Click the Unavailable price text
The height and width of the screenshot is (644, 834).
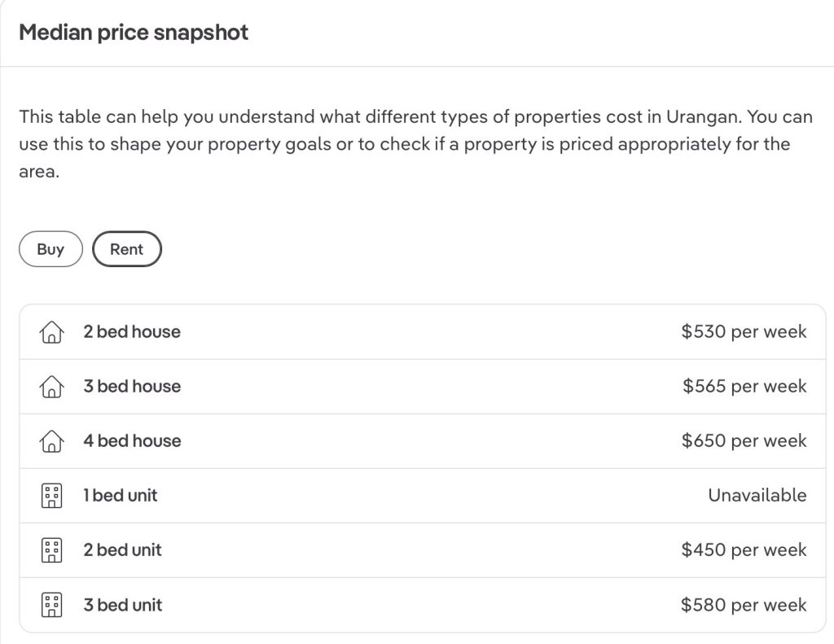[757, 496]
